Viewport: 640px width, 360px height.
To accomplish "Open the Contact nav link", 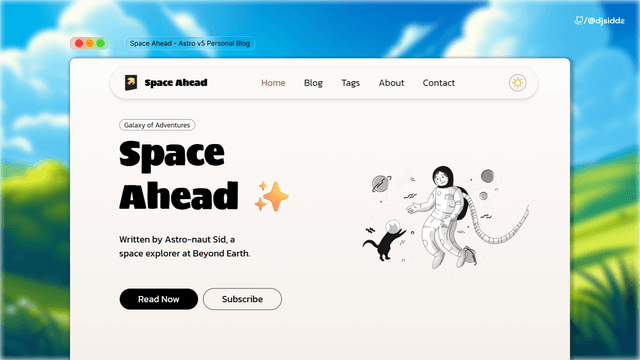I will click(x=438, y=83).
